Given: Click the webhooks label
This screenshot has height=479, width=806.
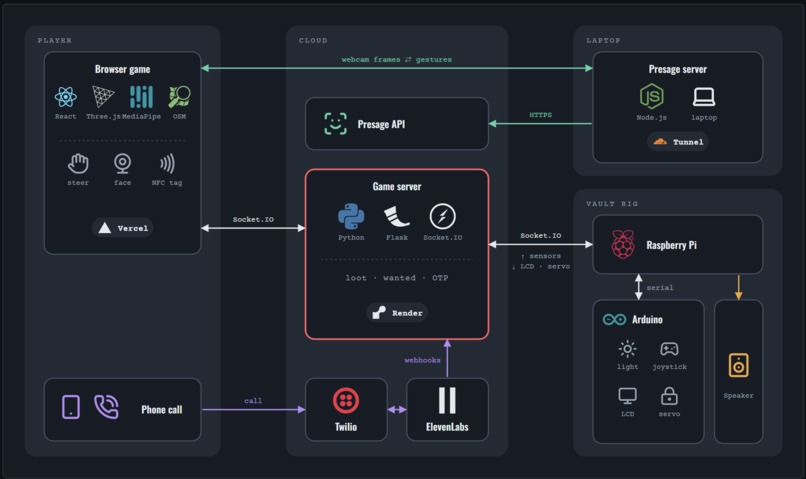Looking at the screenshot, I should (x=423, y=360).
